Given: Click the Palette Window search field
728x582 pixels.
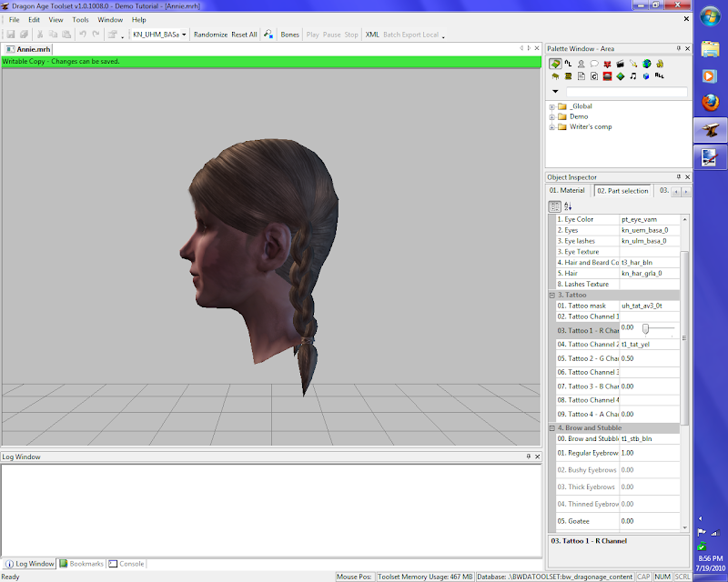Looking at the screenshot, I should [x=626, y=92].
